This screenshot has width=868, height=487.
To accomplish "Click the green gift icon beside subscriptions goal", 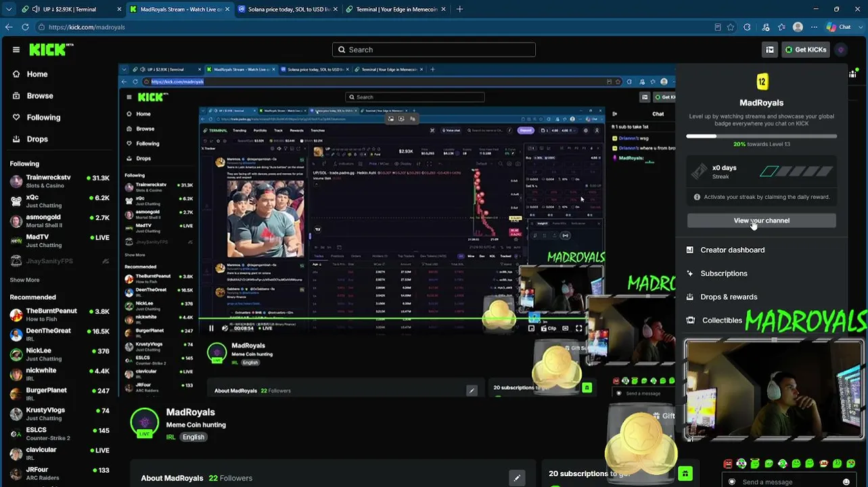I will pyautogui.click(x=685, y=473).
